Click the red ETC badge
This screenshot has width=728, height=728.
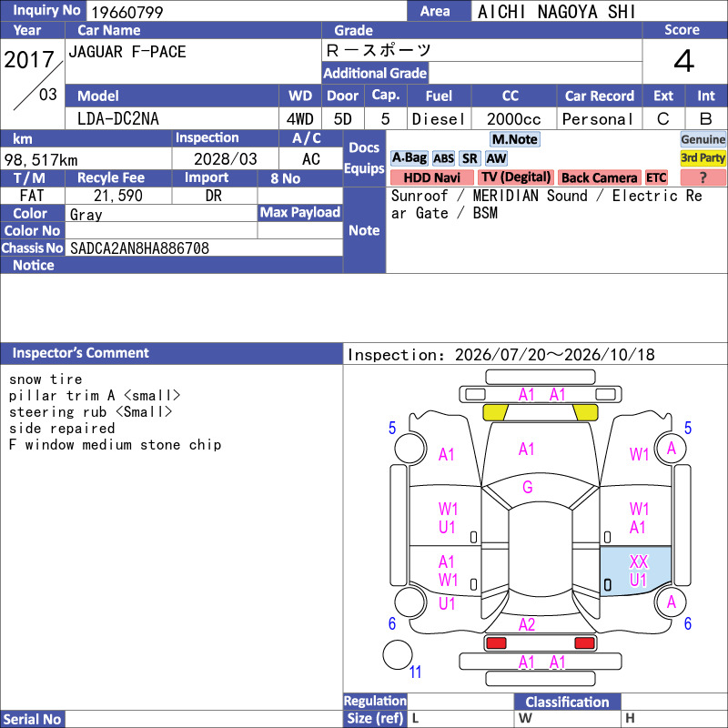pos(656,177)
